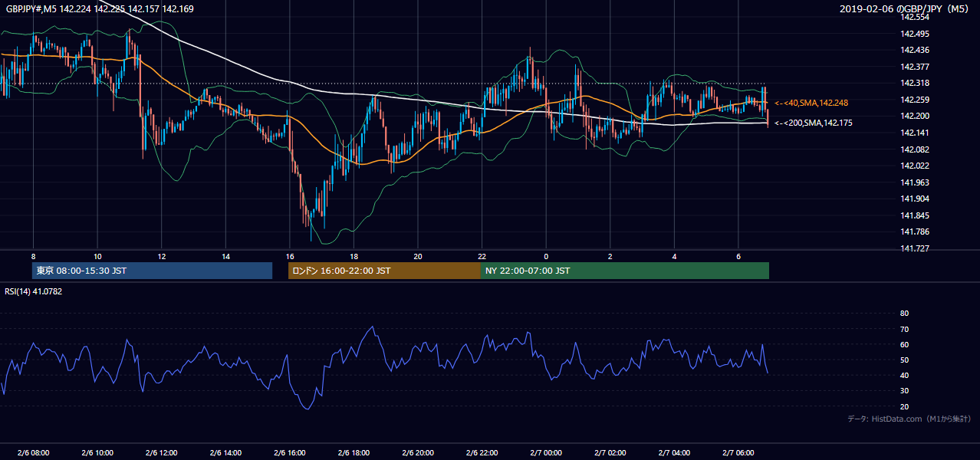The width and height of the screenshot is (980, 460).
Task: Click the 141.786 price axis value
Action: point(914,232)
